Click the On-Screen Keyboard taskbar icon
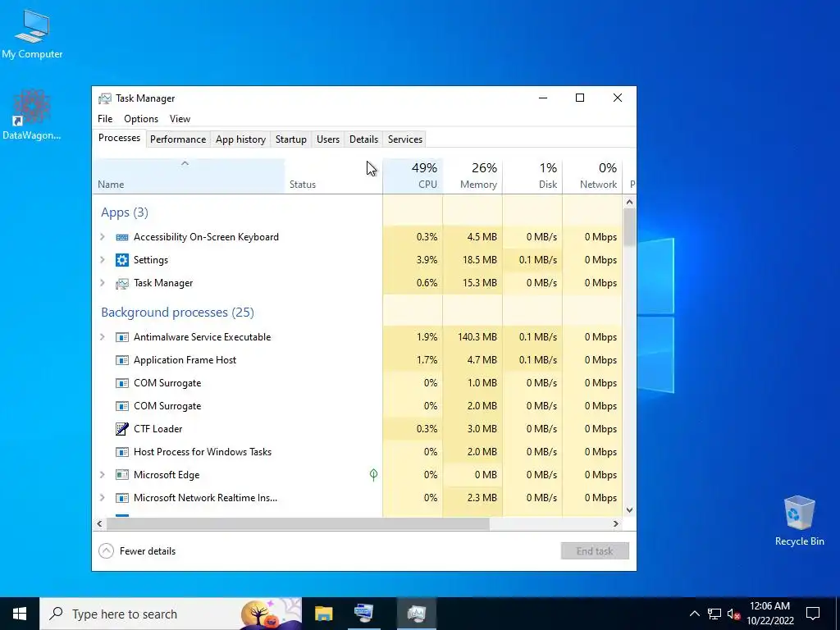This screenshot has height=630, width=840. (363, 614)
